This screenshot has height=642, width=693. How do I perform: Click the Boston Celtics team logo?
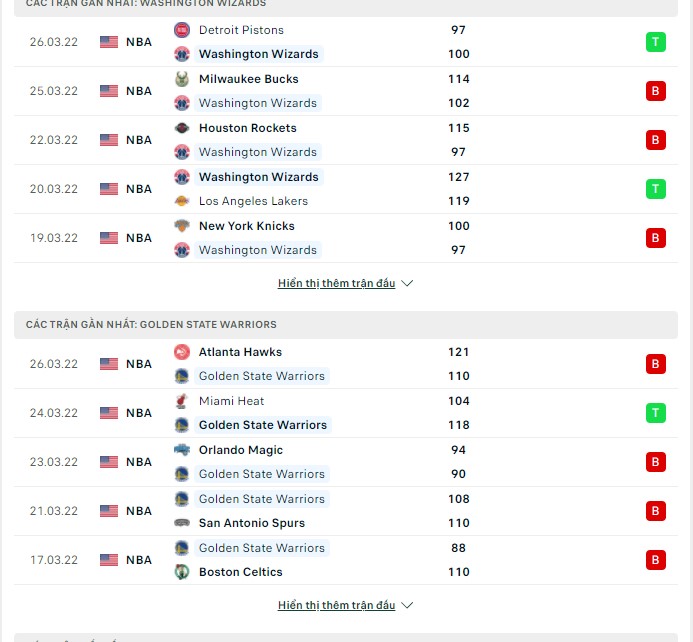pyautogui.click(x=182, y=572)
